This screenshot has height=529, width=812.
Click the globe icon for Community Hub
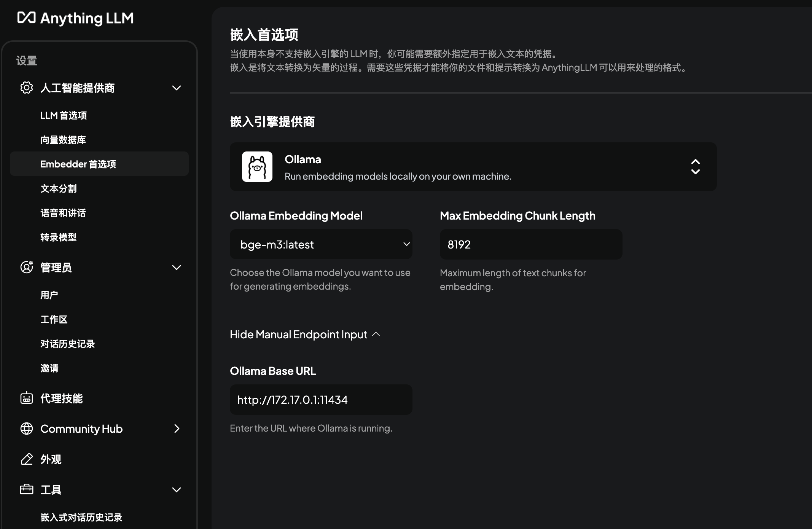coord(26,429)
